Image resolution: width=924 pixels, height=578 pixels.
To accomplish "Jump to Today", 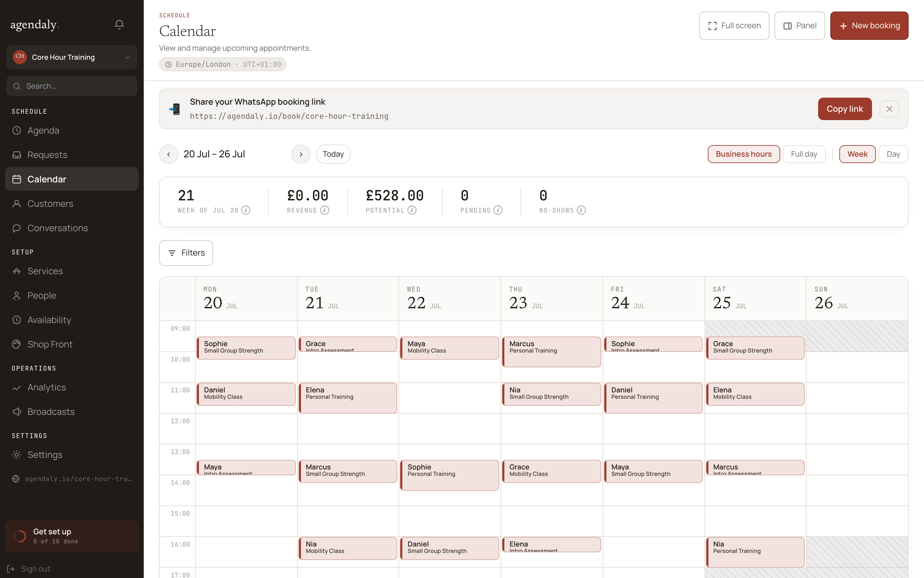I will [x=333, y=154].
